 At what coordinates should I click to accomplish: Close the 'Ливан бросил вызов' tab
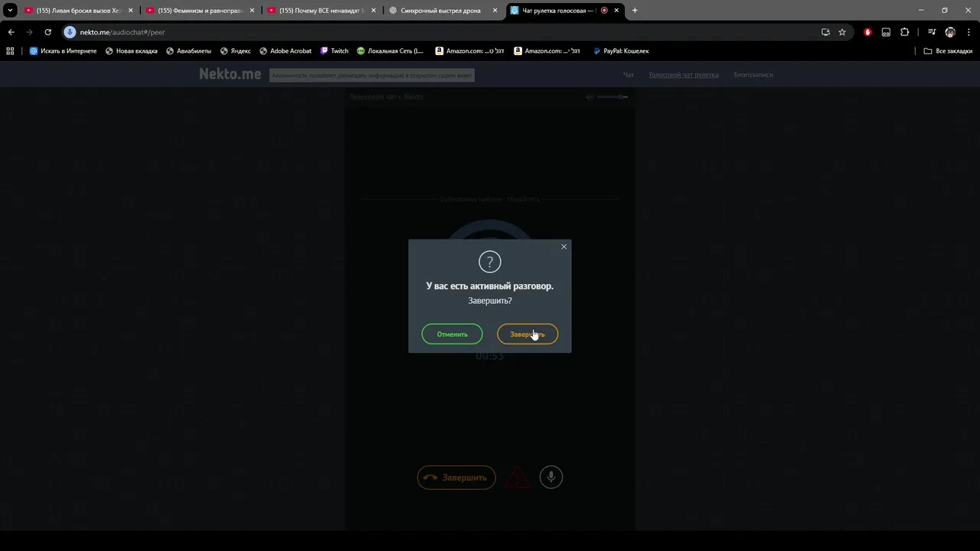coord(130,11)
